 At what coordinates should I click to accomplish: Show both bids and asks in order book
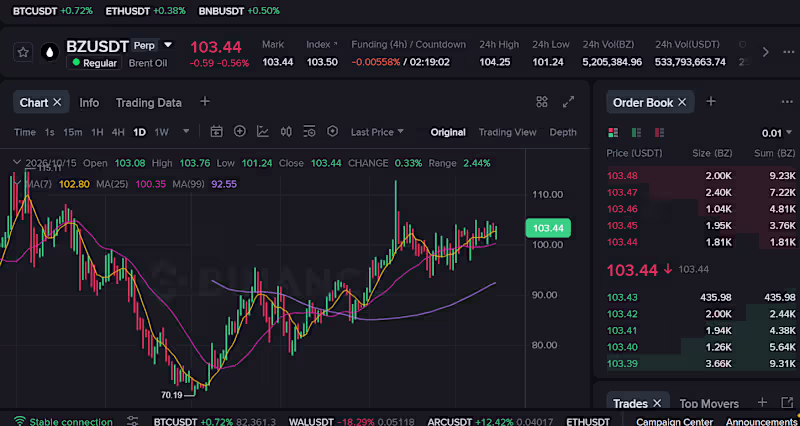click(613, 133)
